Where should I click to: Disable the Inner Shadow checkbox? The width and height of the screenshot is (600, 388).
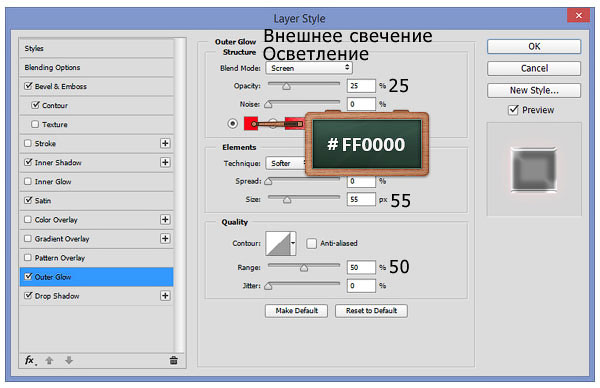(x=28, y=162)
